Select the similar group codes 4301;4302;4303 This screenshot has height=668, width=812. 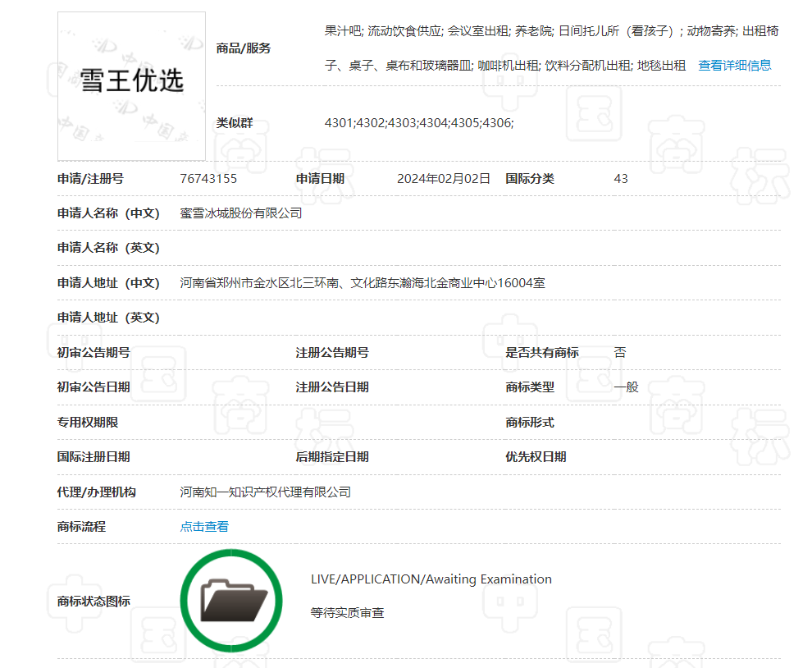point(419,123)
